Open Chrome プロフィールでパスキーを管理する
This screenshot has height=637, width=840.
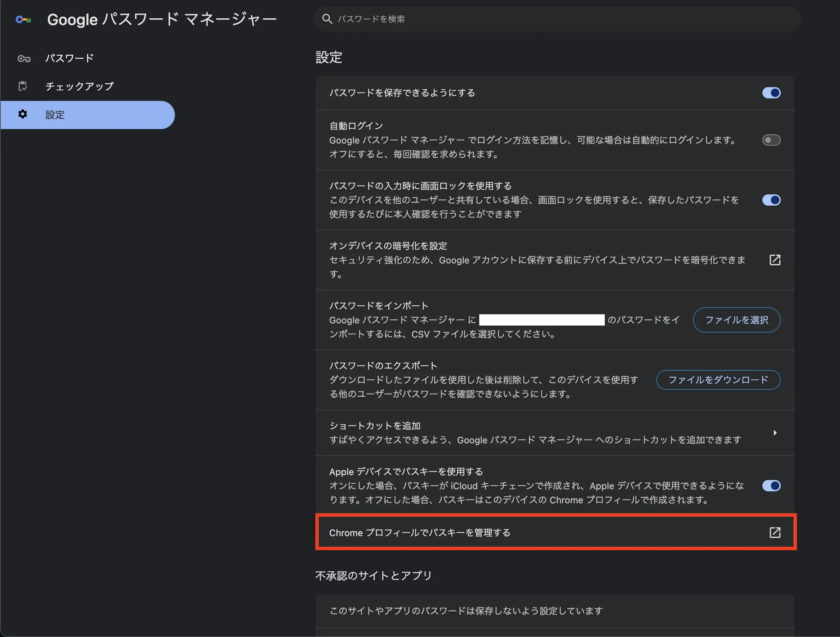pos(420,532)
